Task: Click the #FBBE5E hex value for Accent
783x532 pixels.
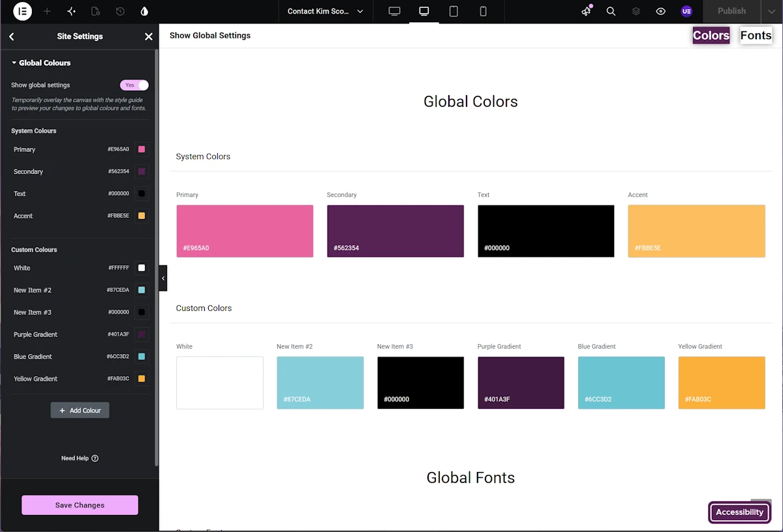Action: pos(118,216)
